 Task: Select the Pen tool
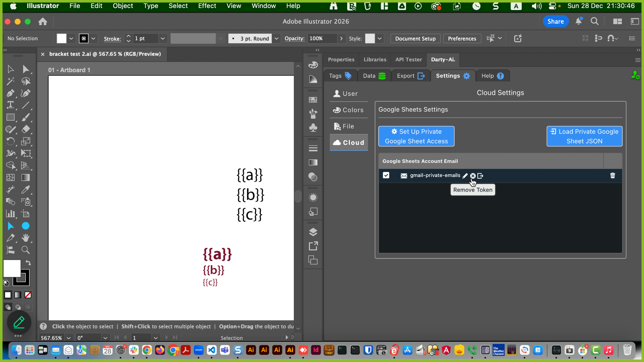pyautogui.click(x=10, y=93)
